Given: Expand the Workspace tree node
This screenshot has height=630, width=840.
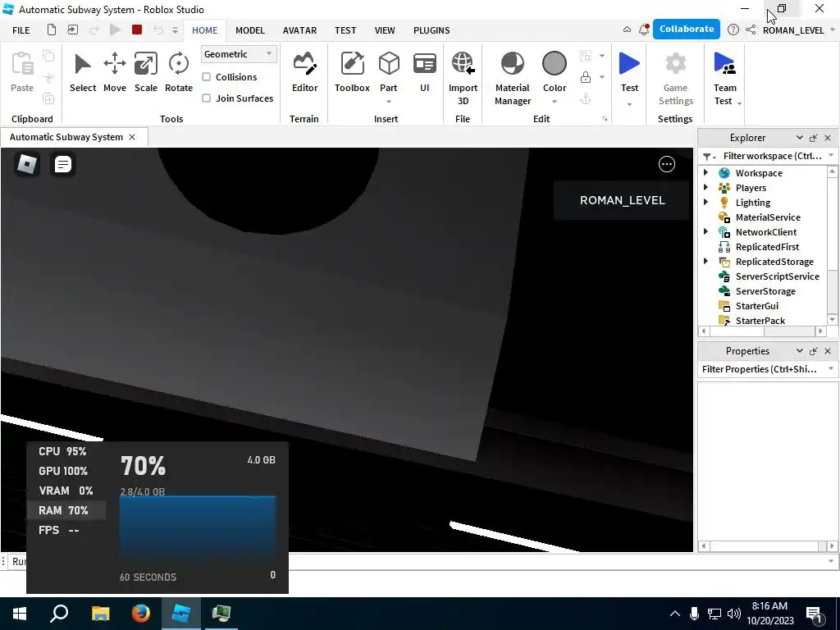Looking at the screenshot, I should (705, 172).
